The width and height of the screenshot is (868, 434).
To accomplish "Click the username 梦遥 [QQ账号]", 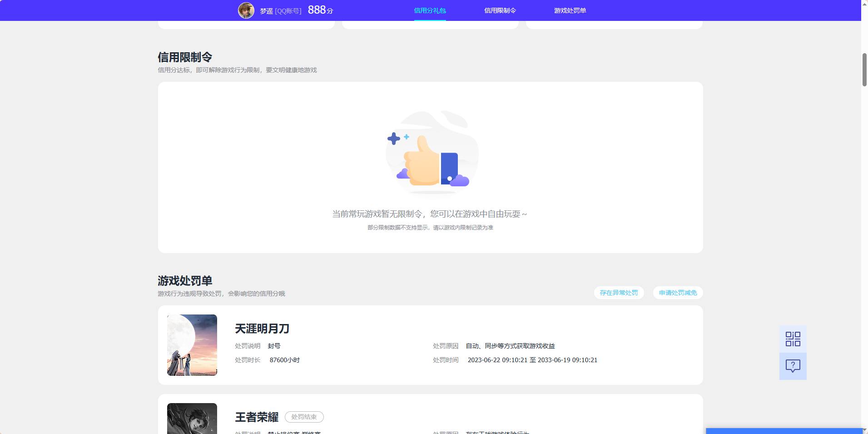I will pos(280,11).
